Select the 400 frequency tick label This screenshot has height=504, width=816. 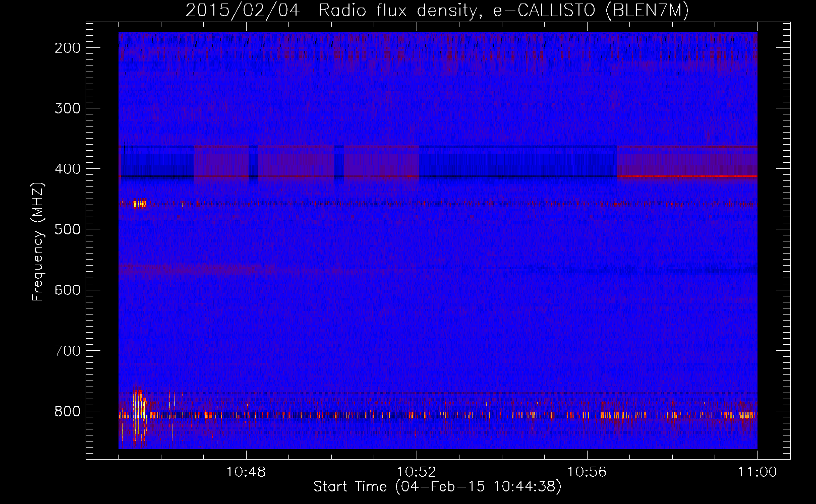(x=67, y=169)
